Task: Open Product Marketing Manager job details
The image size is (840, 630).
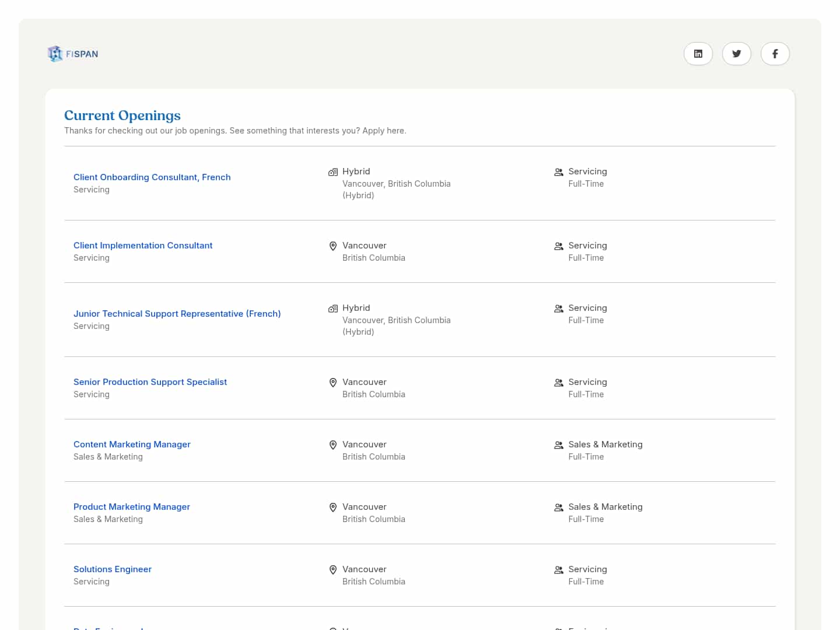Action: [132, 507]
